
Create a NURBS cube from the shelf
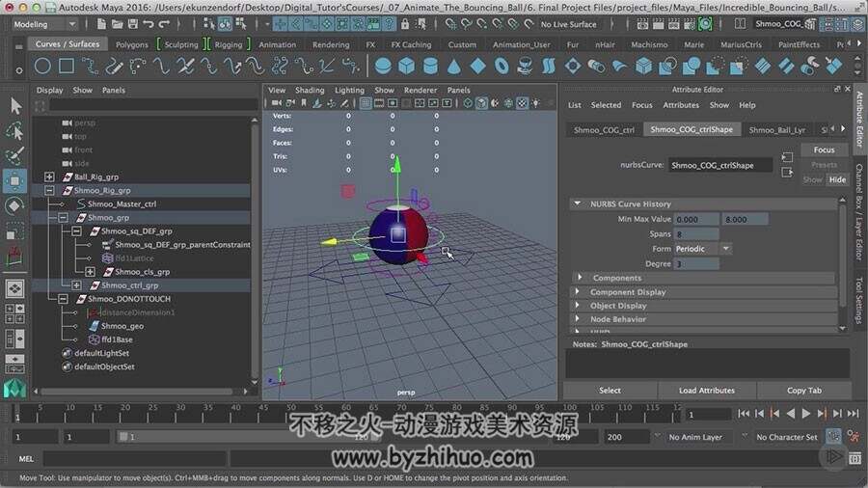tap(406, 66)
